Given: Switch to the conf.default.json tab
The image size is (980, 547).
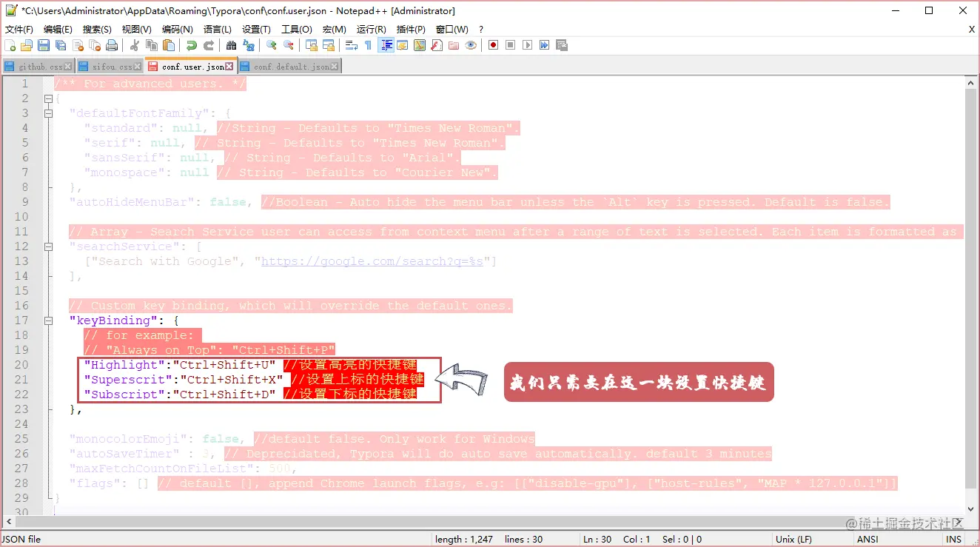Looking at the screenshot, I should pos(289,66).
